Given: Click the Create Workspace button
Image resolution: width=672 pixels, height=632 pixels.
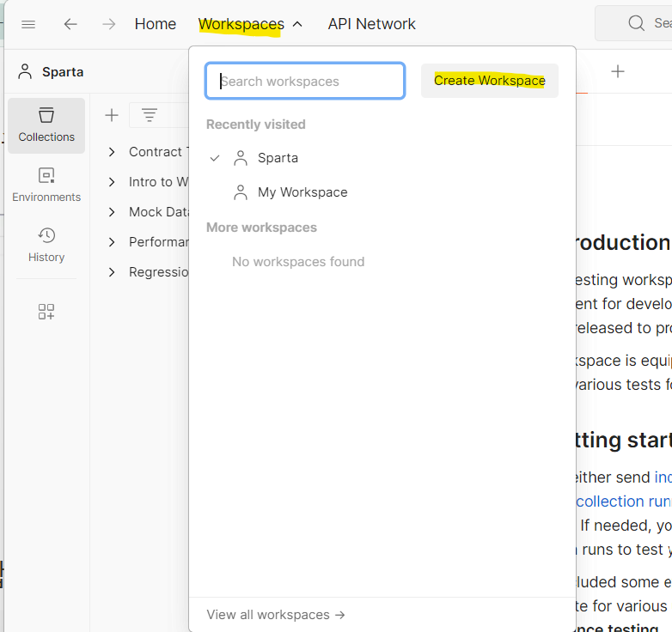Looking at the screenshot, I should pos(490,81).
